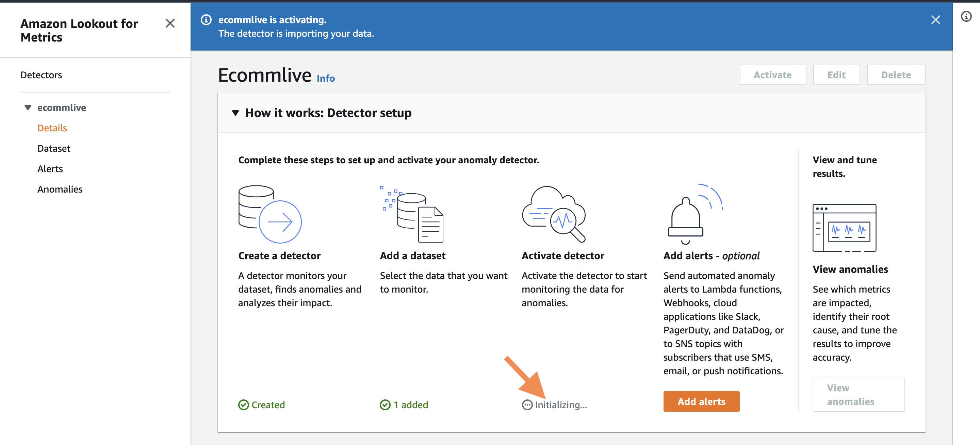
Task: Click the green check icon beside 1 added
Action: click(x=385, y=405)
